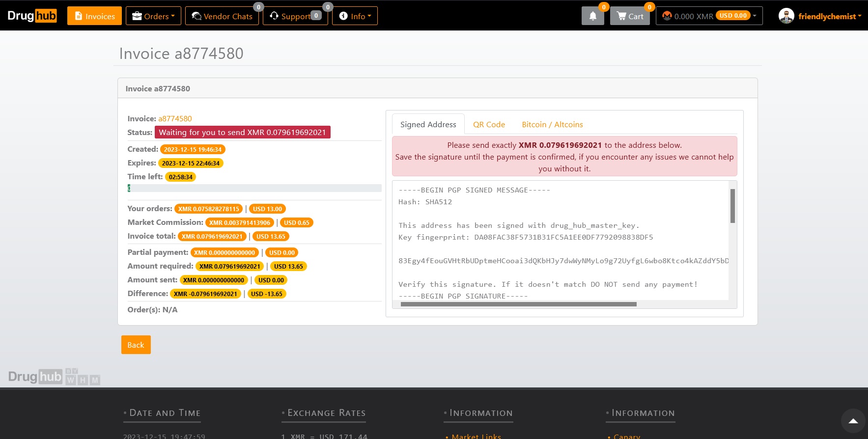Click the USD -13.65 difference badge
Viewport: 868px width, 439px height.
267,294
